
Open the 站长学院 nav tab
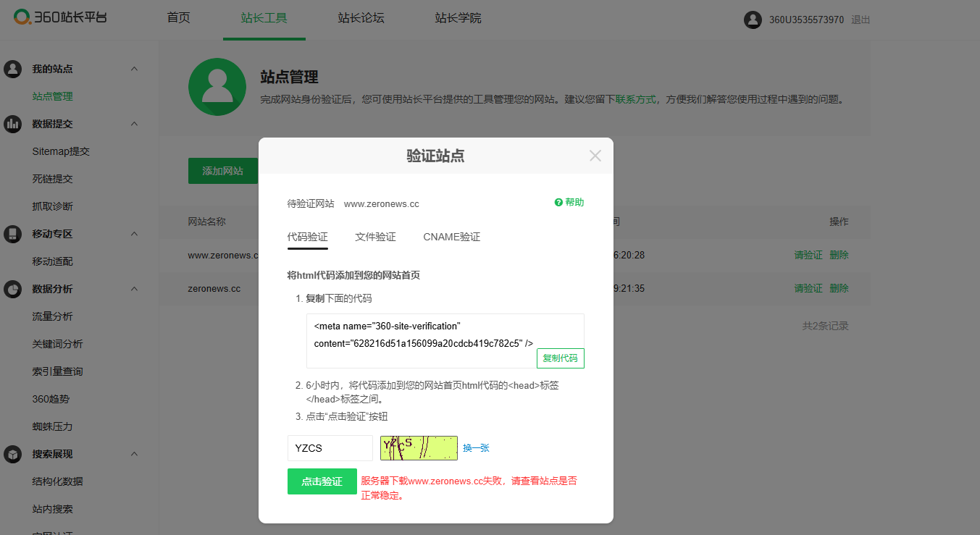[x=458, y=18]
